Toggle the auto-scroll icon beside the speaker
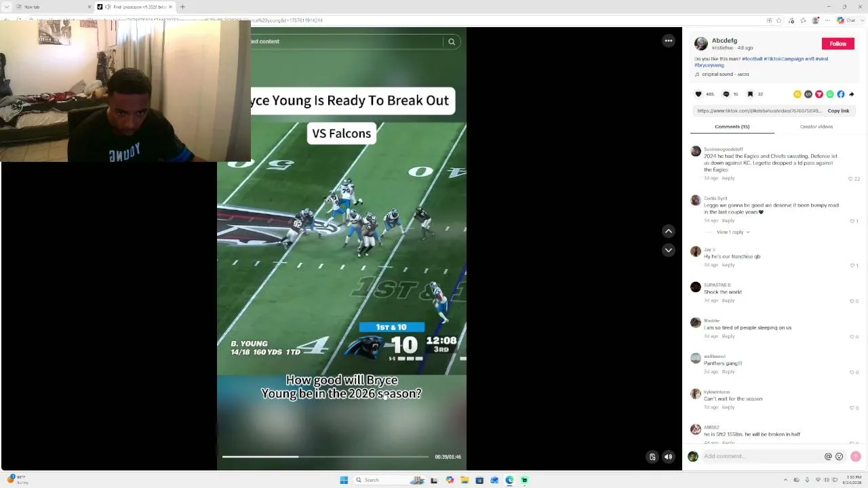This screenshot has width=868, height=488. tap(652, 457)
